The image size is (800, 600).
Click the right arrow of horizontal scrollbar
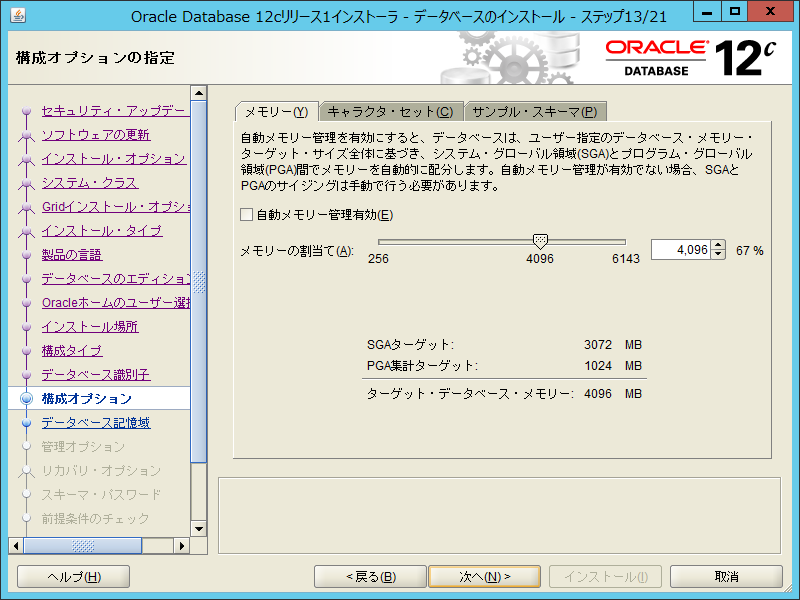tap(183, 545)
